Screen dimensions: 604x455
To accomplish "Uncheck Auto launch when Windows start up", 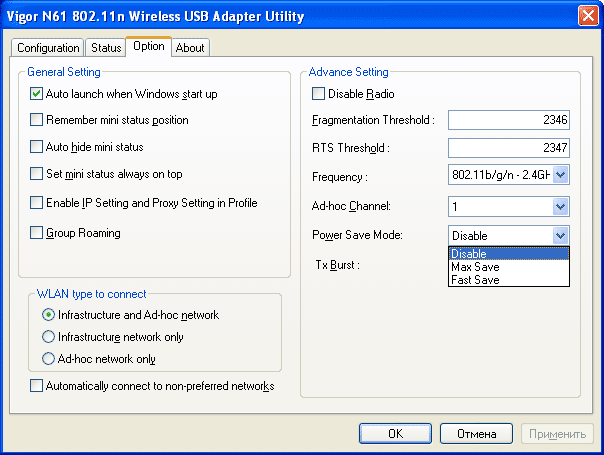I will (36, 94).
